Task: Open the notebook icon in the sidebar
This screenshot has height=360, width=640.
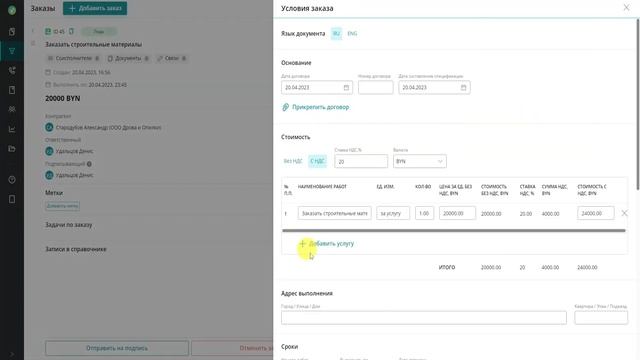Action: (12, 90)
